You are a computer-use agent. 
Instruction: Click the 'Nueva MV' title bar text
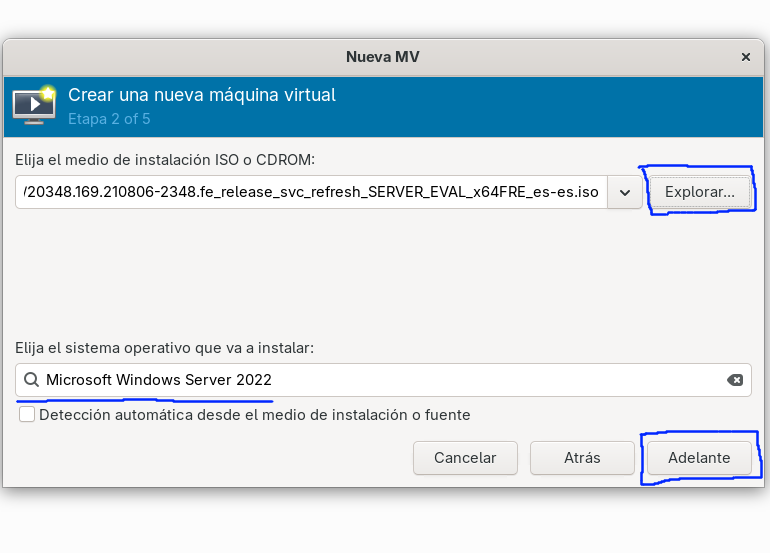point(383,57)
